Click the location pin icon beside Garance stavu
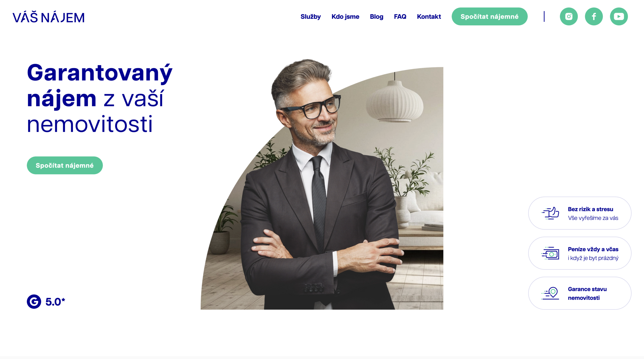644x359 pixels. [550, 293]
